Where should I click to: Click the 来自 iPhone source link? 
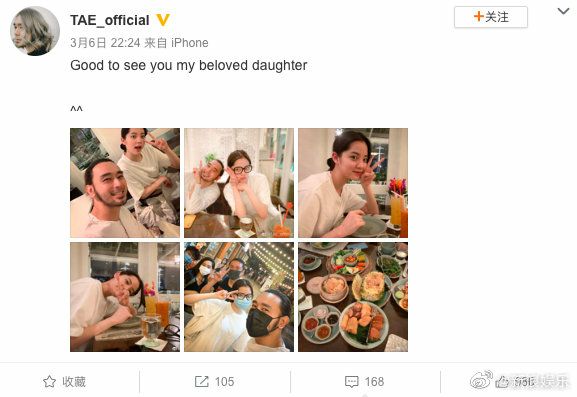(176, 43)
